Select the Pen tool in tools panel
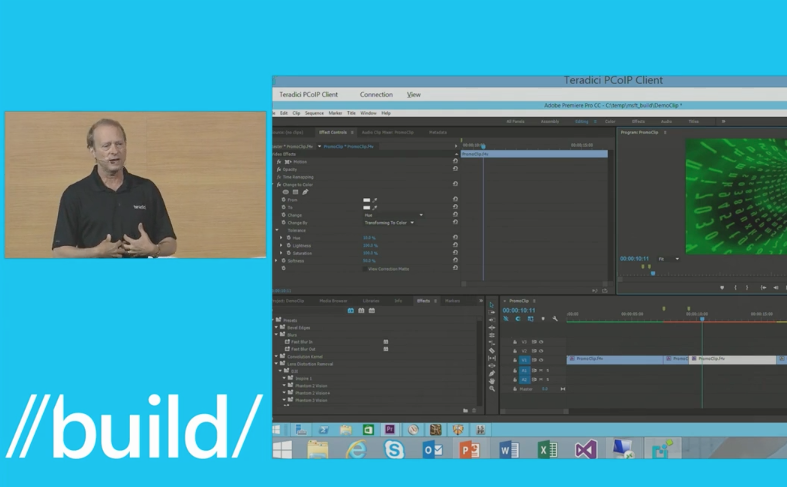Image resolution: width=787 pixels, height=487 pixels. 492,374
